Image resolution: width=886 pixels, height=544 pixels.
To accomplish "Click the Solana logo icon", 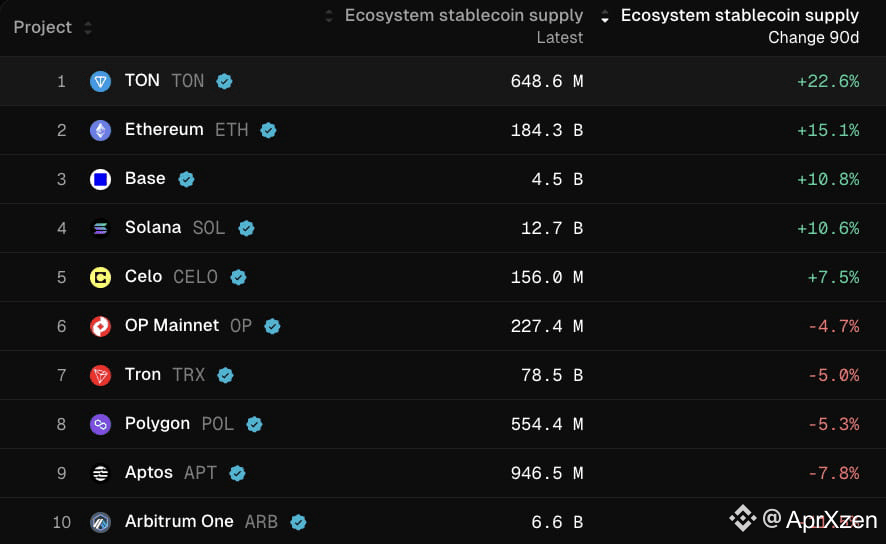I will [x=101, y=228].
